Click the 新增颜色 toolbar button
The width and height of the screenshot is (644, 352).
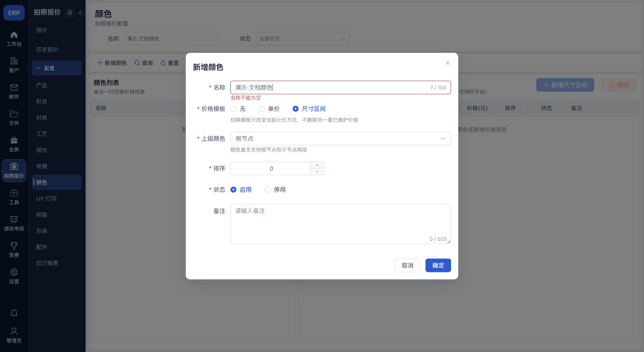(x=112, y=63)
